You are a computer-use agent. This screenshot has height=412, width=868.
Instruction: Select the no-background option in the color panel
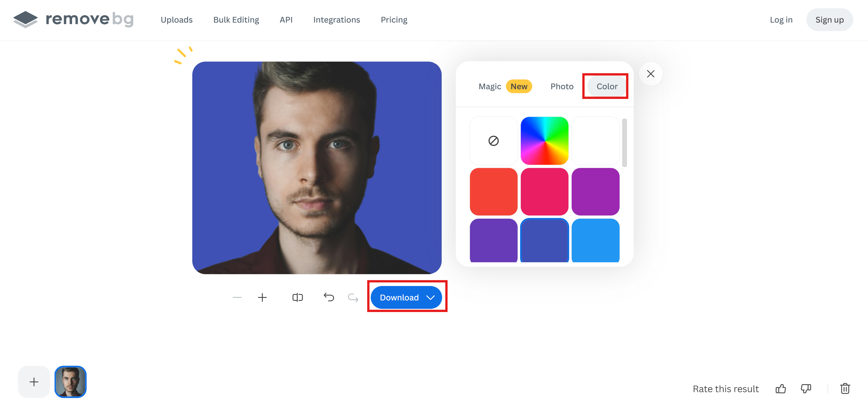(x=493, y=141)
